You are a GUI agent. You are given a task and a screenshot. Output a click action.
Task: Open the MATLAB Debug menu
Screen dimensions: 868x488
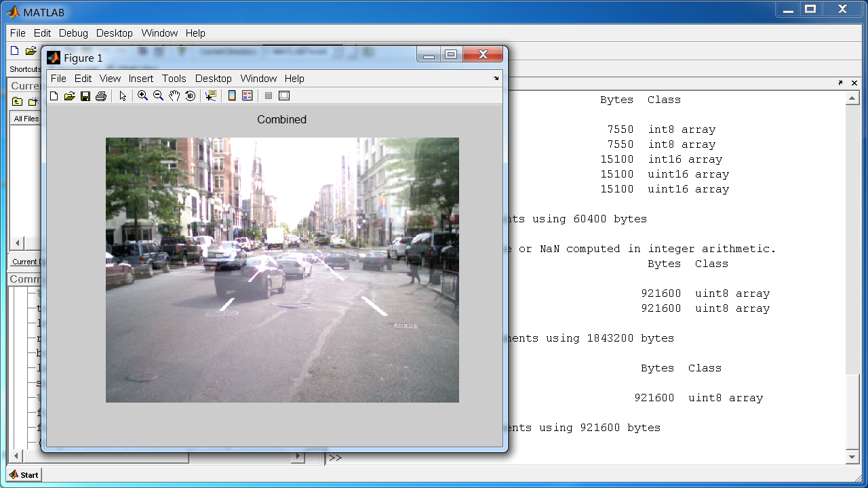click(73, 33)
